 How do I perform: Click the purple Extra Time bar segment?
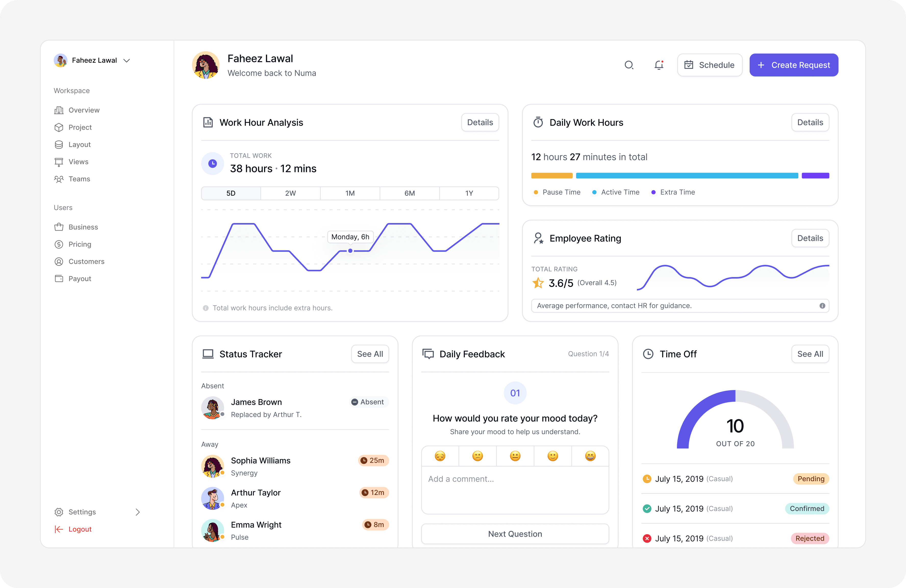(815, 176)
